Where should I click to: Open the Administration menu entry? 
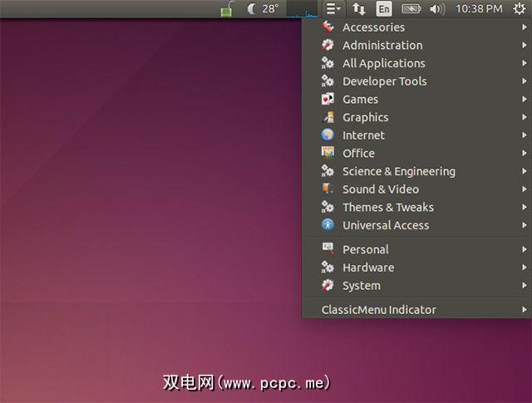416,45
